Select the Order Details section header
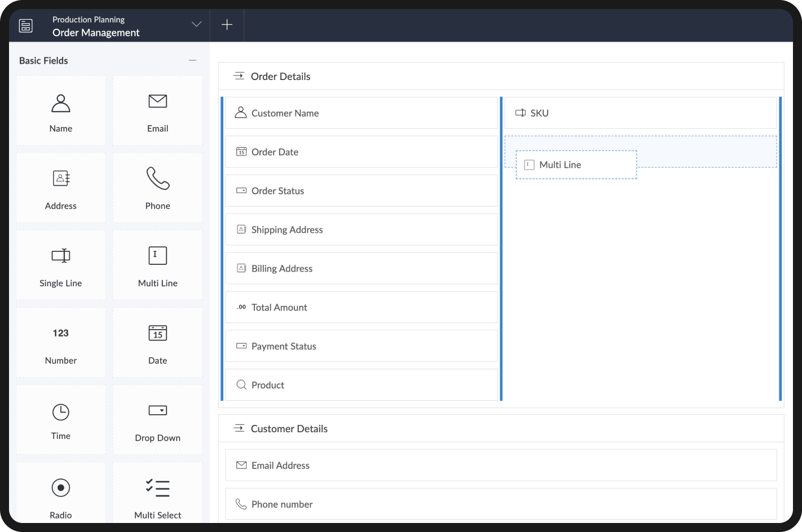This screenshot has width=802, height=532. coord(280,77)
